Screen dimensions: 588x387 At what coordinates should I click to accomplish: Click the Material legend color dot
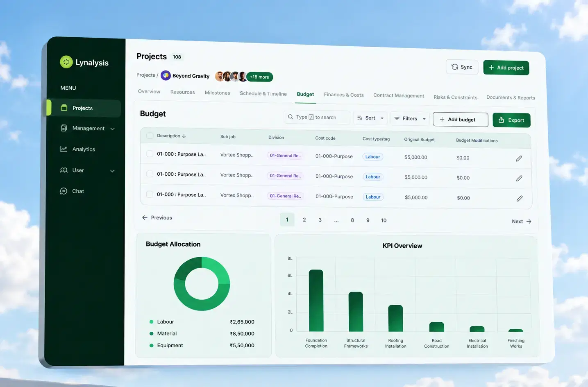click(152, 334)
